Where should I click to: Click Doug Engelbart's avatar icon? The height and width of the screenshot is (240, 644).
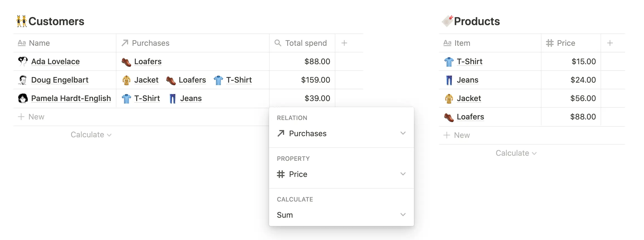[23, 80]
